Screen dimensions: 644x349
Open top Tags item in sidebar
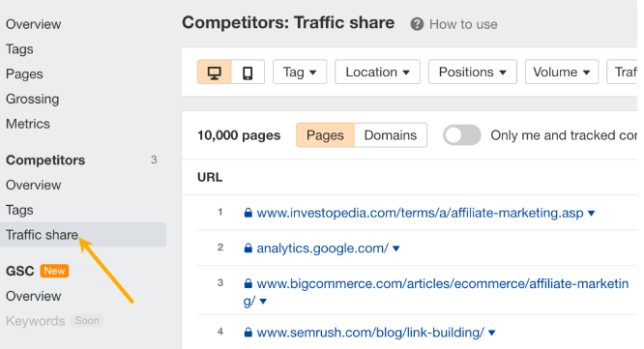coord(19,49)
